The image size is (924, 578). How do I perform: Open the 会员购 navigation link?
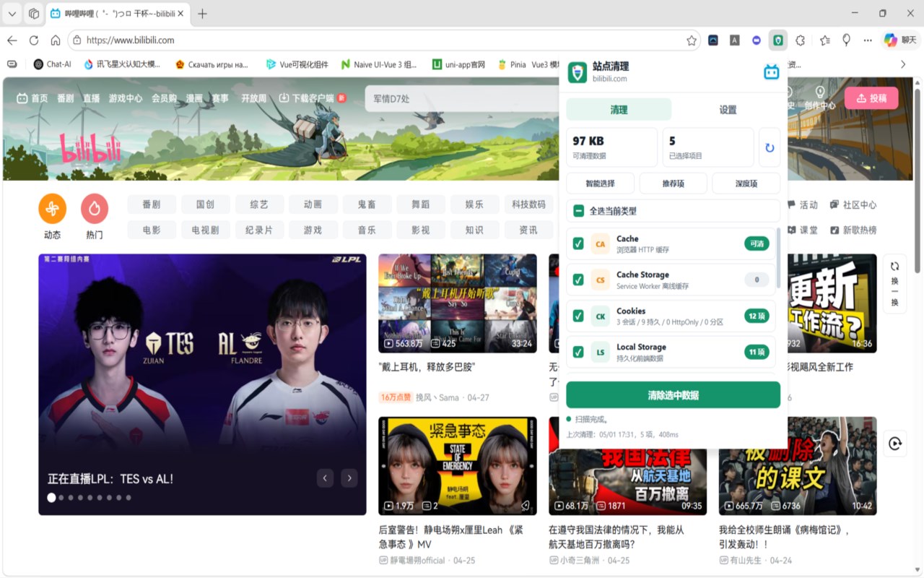click(x=165, y=98)
